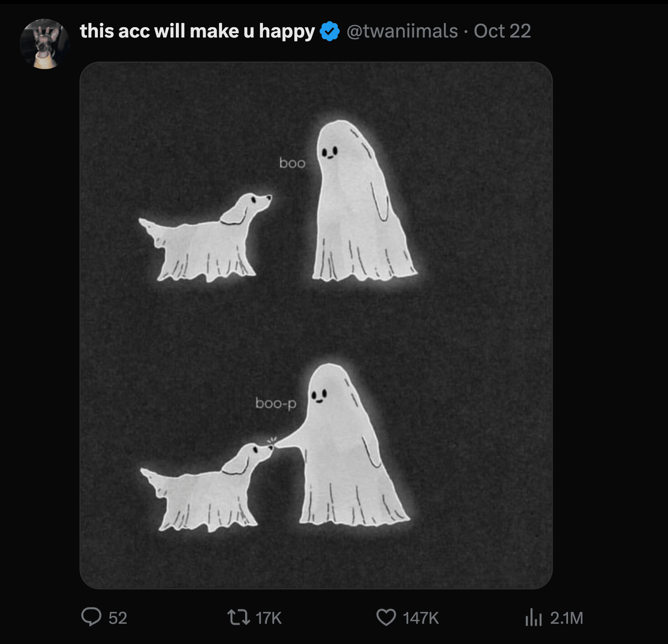The width and height of the screenshot is (668, 644).
Task: Click the 17K reposts count
Action: click(268, 618)
